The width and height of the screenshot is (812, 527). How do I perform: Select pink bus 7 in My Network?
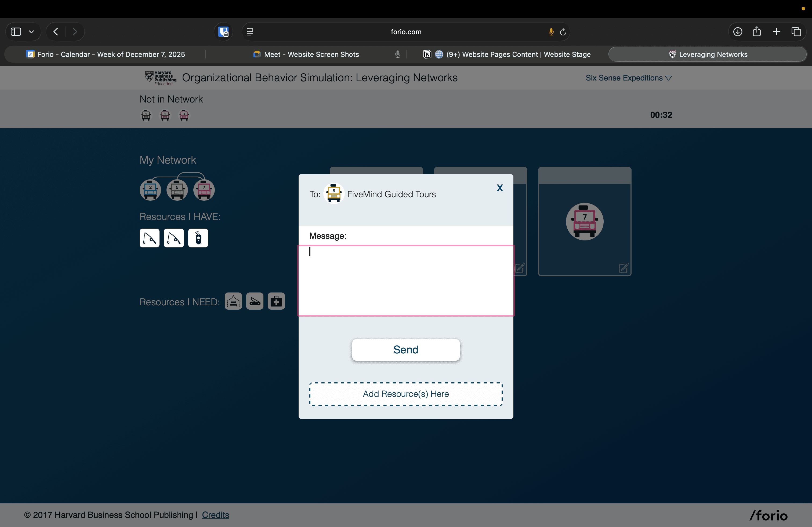coord(204,190)
